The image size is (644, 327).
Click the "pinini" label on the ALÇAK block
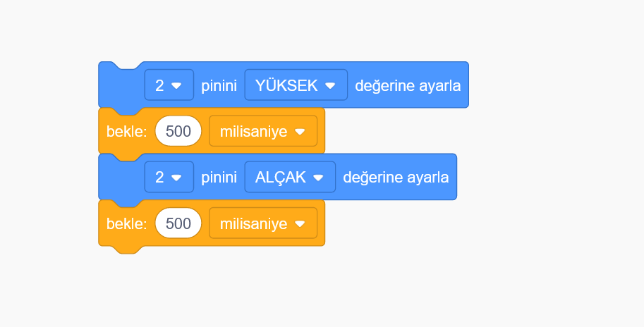click(219, 178)
